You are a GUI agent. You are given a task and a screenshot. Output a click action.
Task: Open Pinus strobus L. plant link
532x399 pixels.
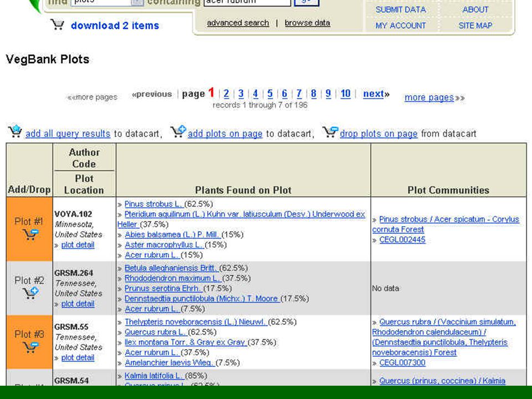pos(154,204)
